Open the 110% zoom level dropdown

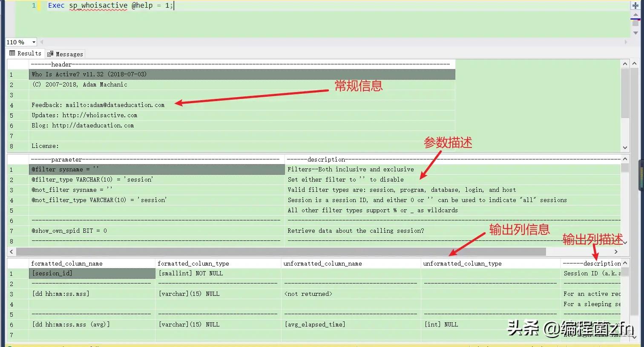(34, 42)
